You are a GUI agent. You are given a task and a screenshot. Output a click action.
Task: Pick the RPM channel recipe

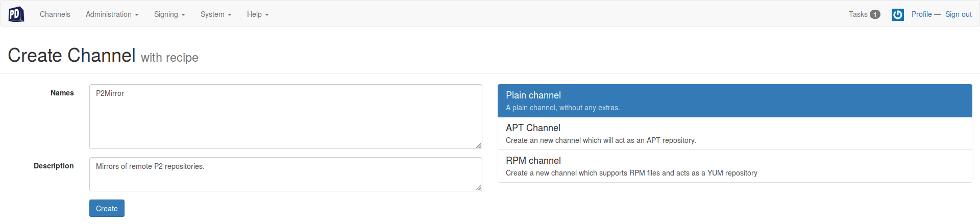click(x=734, y=166)
